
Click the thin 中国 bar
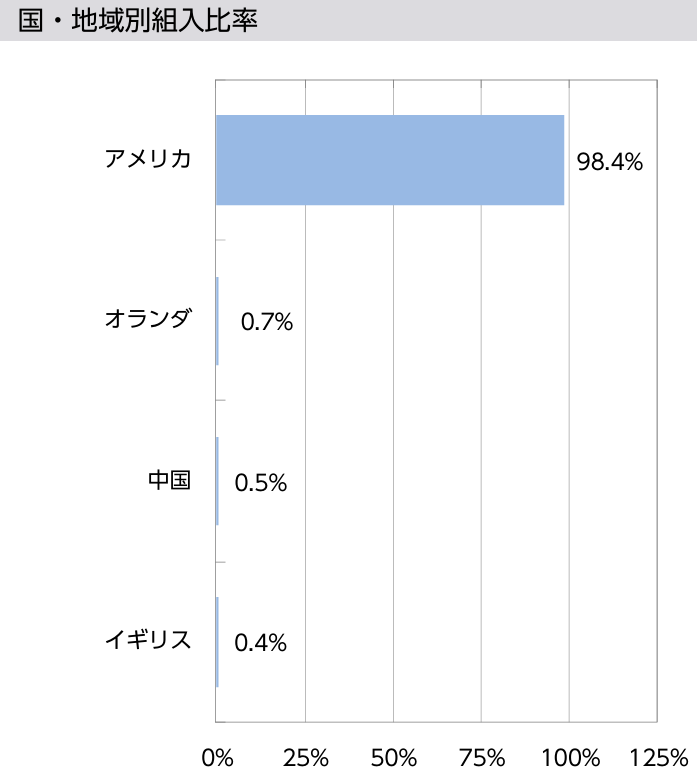217,481
